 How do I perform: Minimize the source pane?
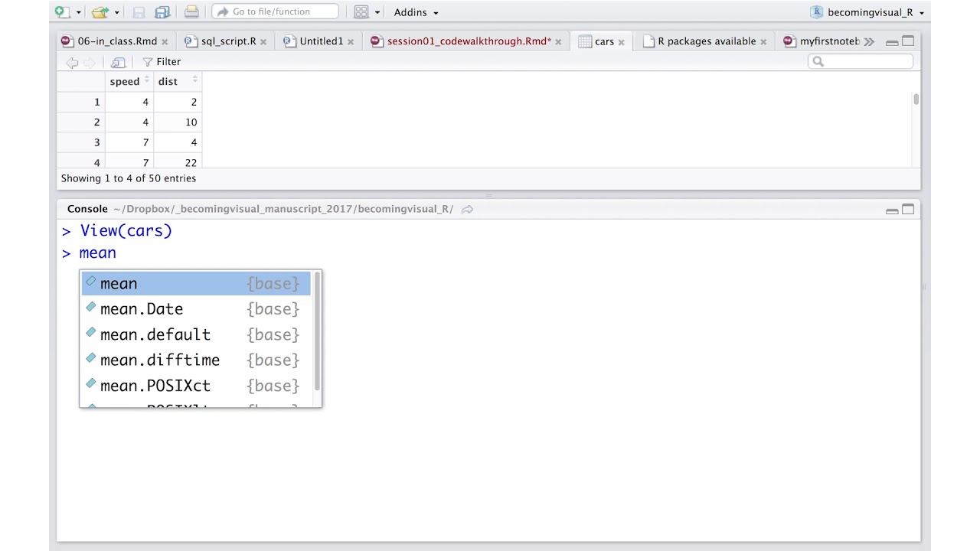892,42
